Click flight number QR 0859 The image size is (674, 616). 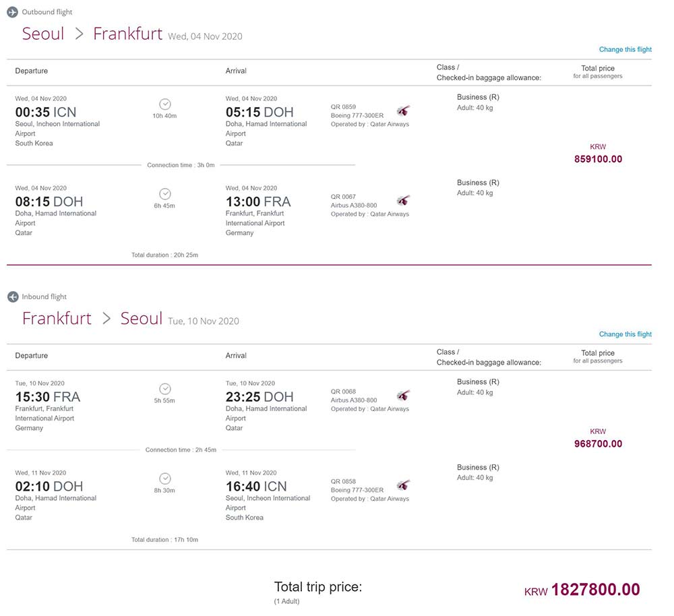[343, 106]
